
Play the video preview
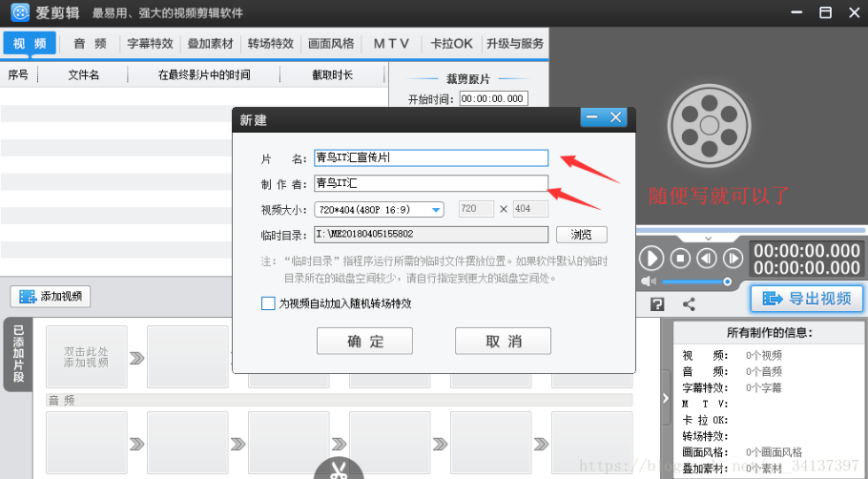coord(651,258)
